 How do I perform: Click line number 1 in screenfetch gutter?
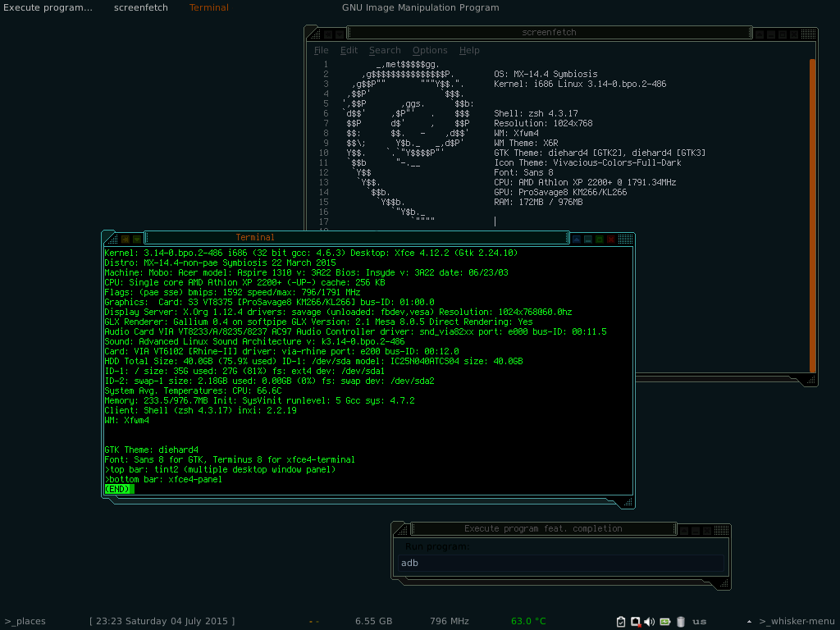tap(325, 64)
